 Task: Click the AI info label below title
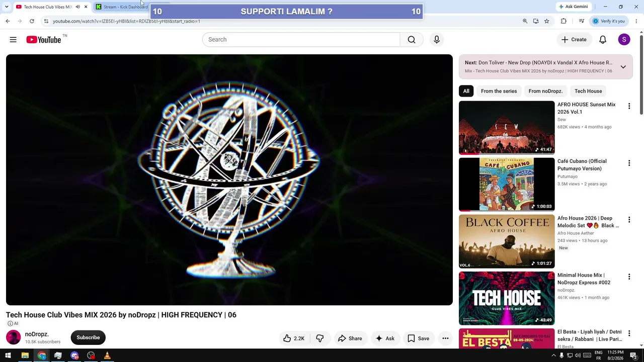click(x=13, y=324)
